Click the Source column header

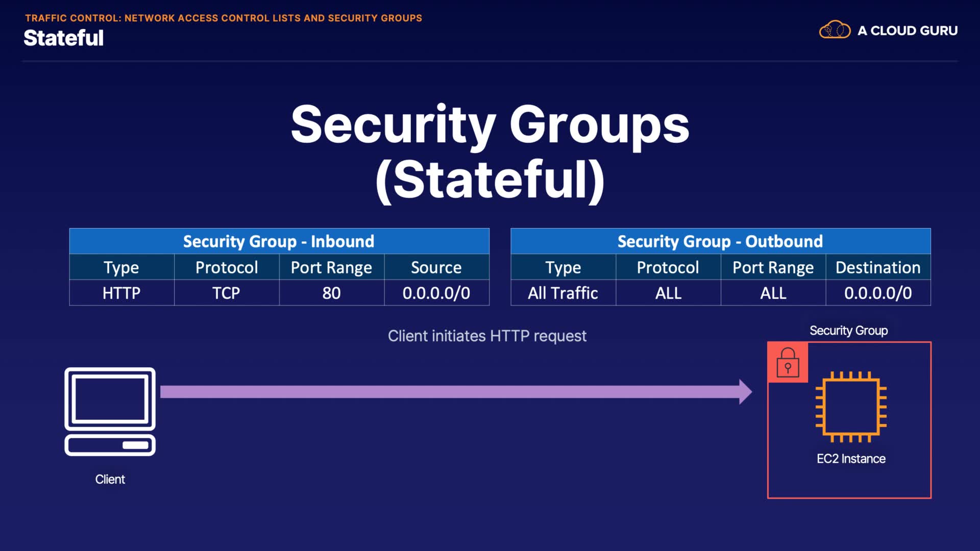[x=436, y=267]
